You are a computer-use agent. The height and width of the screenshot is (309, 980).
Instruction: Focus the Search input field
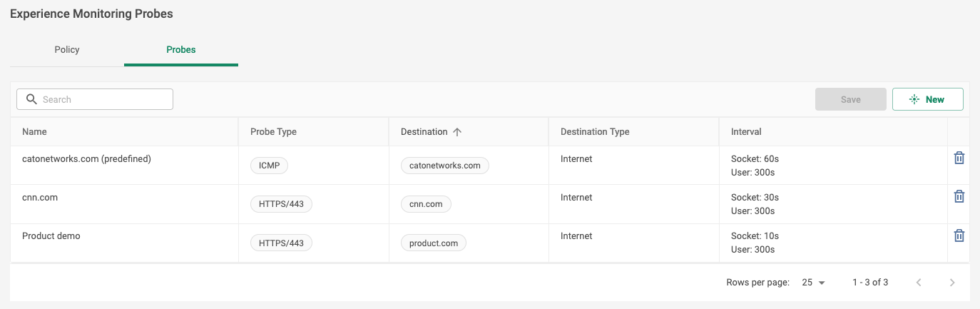95,99
